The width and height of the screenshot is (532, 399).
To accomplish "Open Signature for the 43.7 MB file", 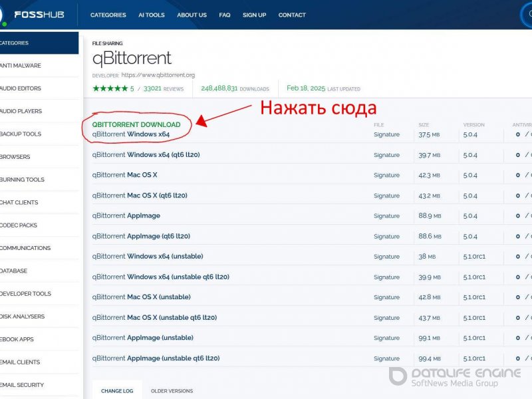I will (x=386, y=318).
